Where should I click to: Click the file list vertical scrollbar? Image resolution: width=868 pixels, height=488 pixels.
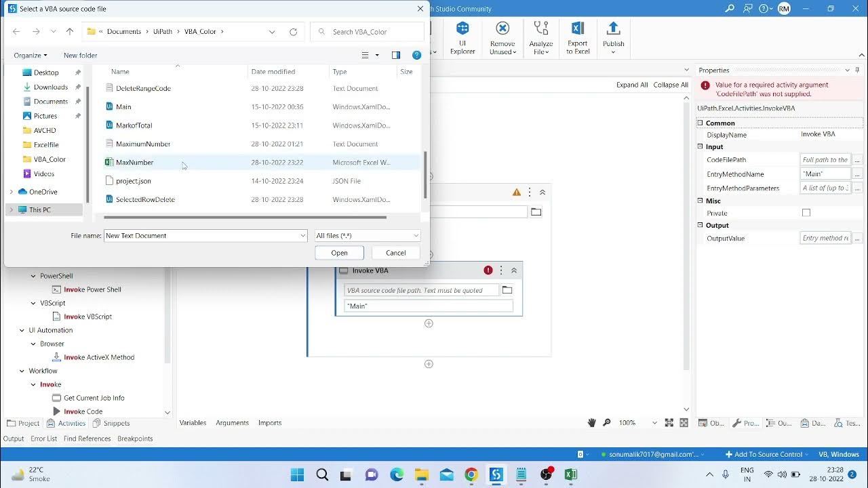click(425, 175)
